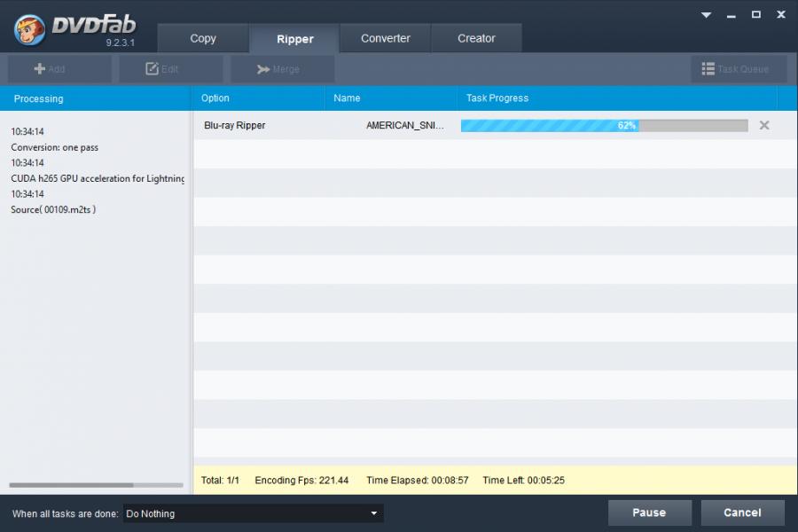Click the 'Conversion: one pass' log line
Image resolution: width=798 pixels, height=532 pixels.
click(x=54, y=148)
